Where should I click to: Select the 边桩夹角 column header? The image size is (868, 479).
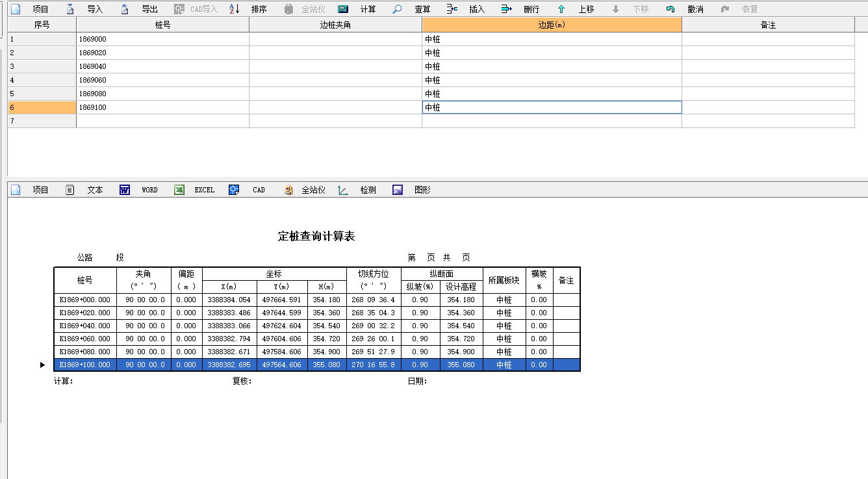coord(335,25)
